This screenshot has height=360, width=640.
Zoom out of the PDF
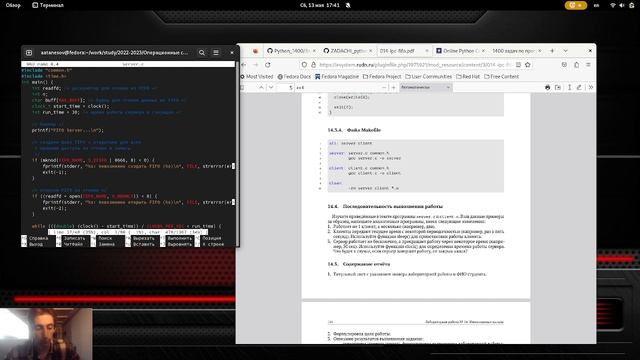(384, 87)
